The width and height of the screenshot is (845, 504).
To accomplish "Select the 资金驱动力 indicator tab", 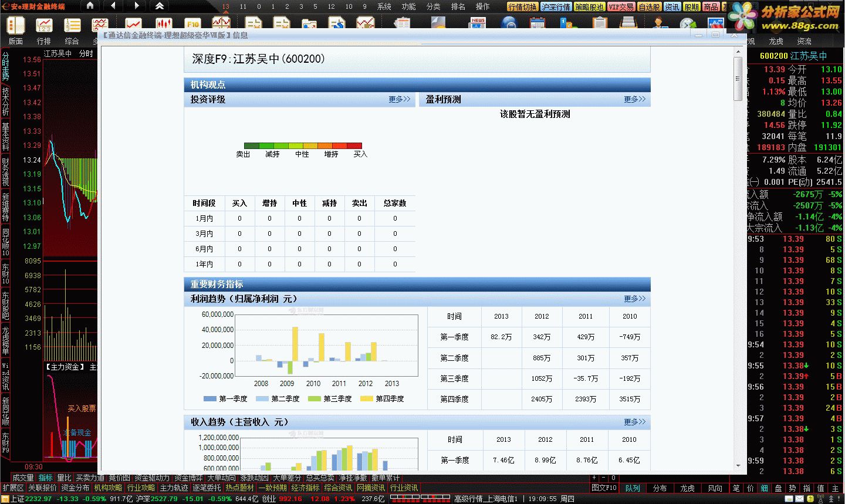I will [152, 478].
